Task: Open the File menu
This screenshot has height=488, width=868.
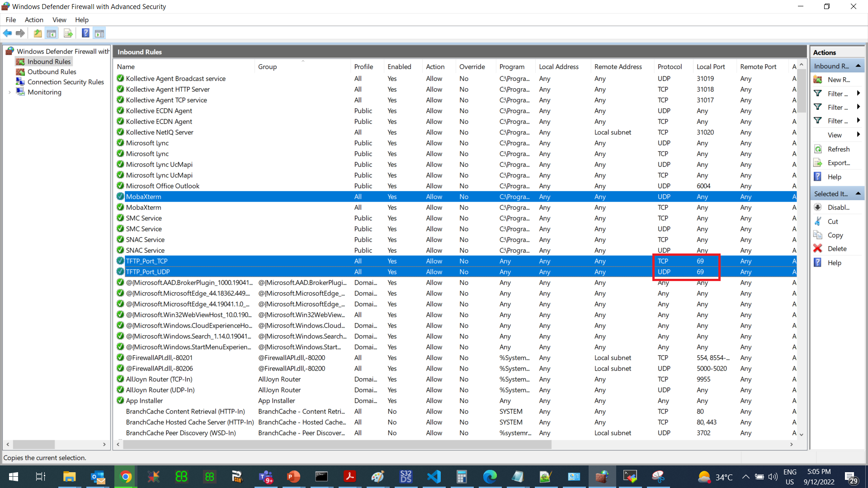Action: (10, 20)
